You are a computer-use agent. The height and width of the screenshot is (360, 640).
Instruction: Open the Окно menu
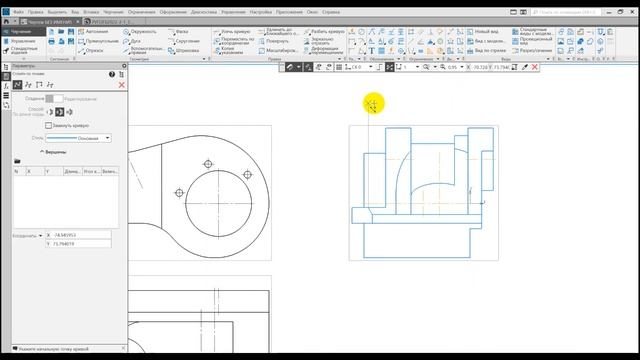(312, 12)
